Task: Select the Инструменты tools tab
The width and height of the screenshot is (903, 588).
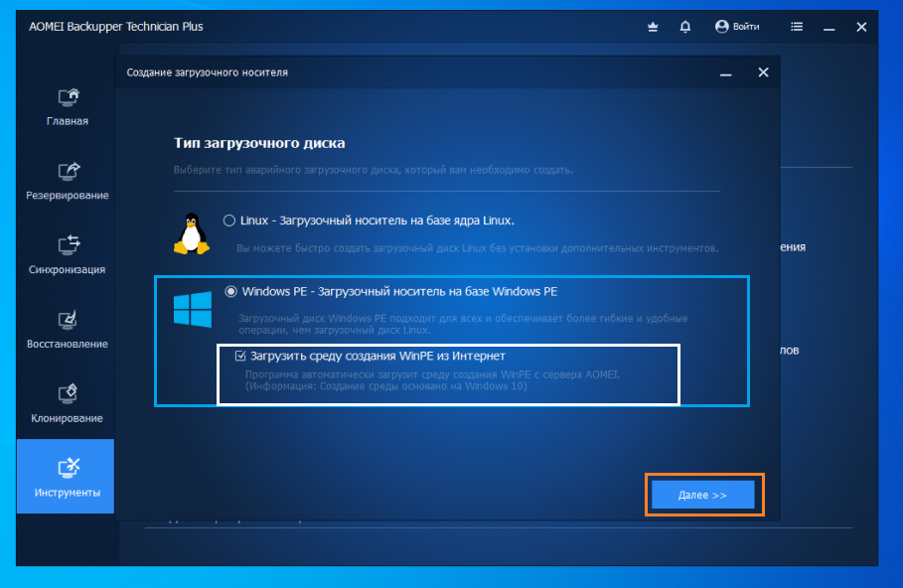Action: coord(66,477)
